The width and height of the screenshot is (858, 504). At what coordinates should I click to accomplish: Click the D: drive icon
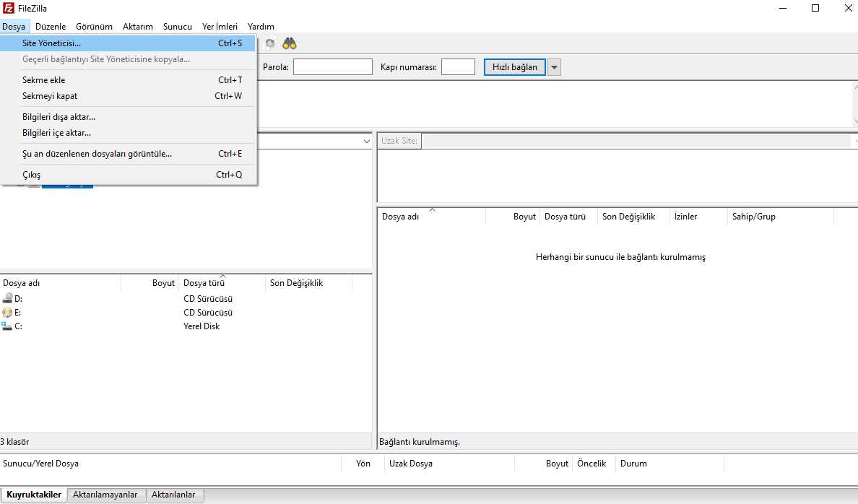click(7, 298)
